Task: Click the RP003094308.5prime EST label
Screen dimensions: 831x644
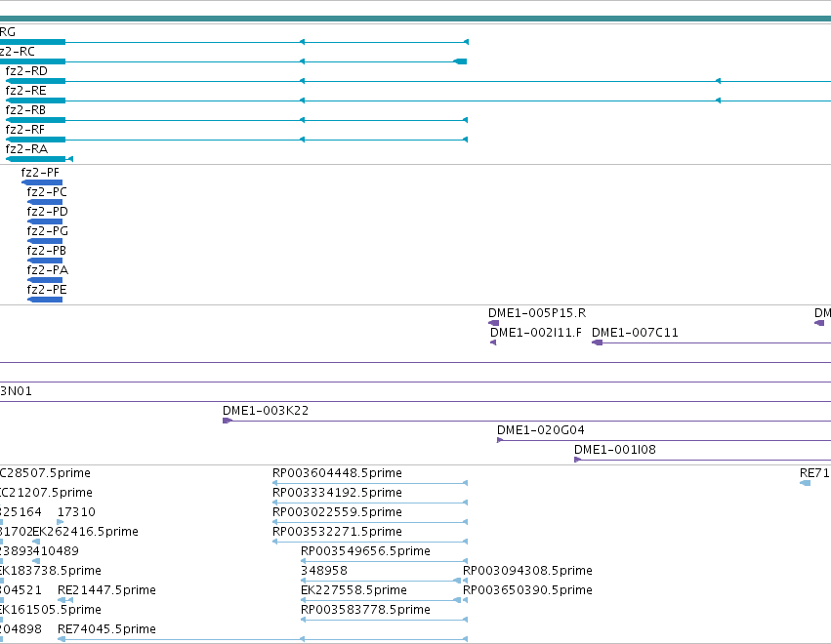Action: (527, 571)
